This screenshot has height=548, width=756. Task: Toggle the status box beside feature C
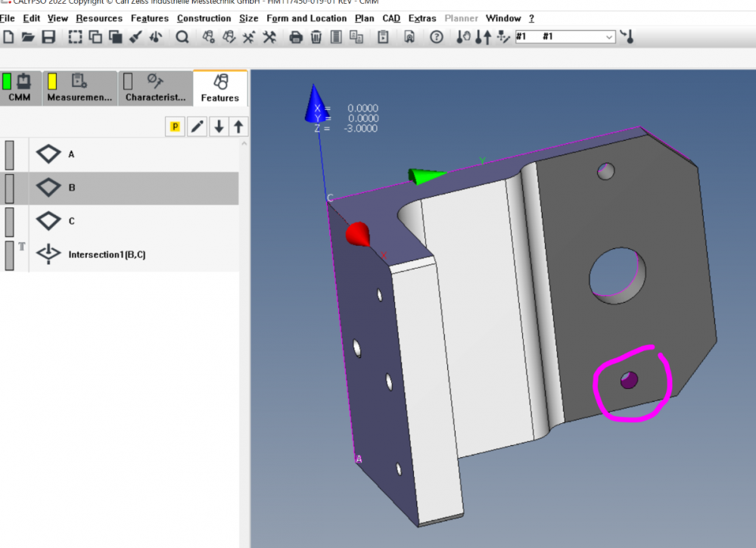point(10,221)
